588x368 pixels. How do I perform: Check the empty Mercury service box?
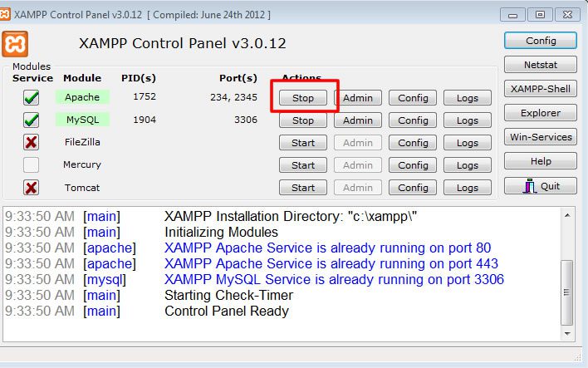coord(32,165)
